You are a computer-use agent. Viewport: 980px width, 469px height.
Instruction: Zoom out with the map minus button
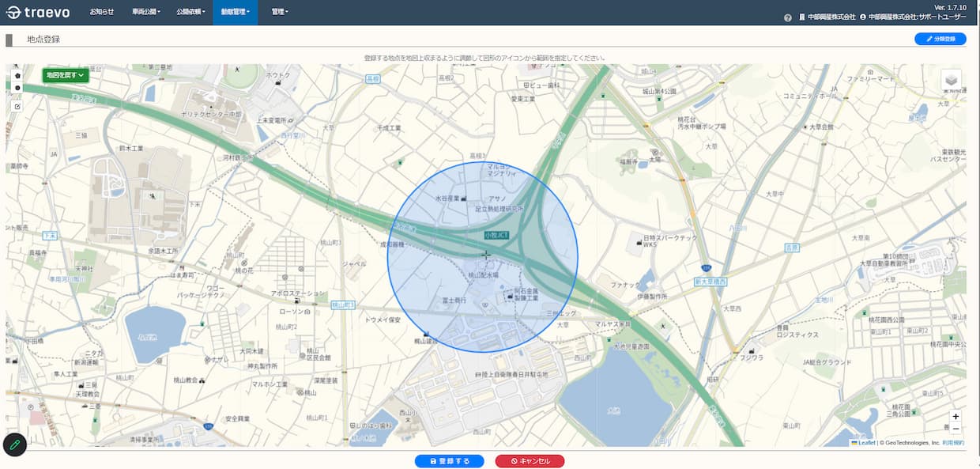955,429
